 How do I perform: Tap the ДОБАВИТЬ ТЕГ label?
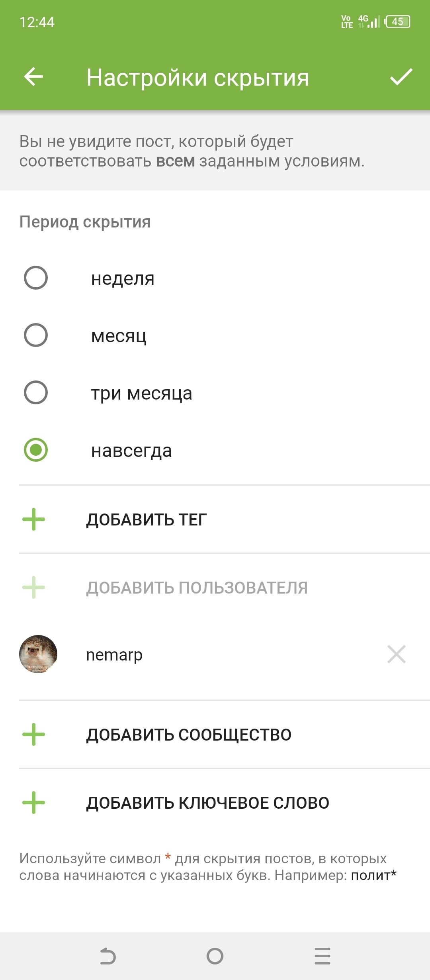[147, 520]
